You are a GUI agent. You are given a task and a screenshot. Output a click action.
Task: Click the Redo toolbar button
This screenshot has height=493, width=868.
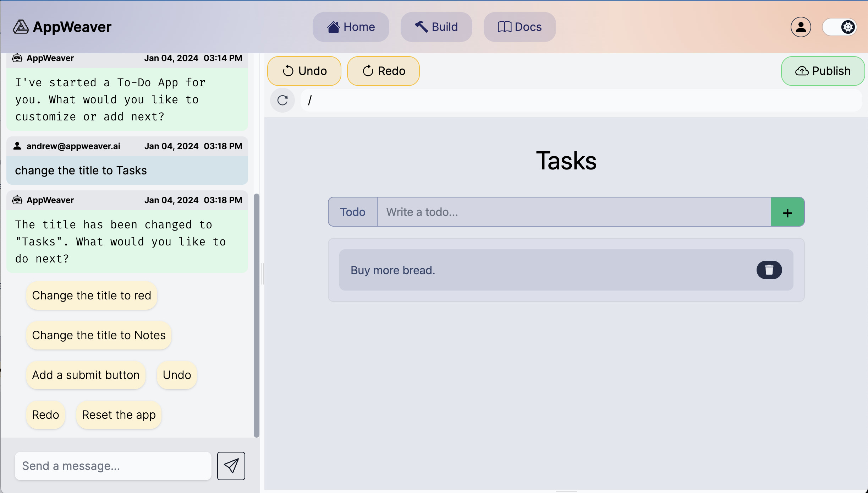pos(383,71)
